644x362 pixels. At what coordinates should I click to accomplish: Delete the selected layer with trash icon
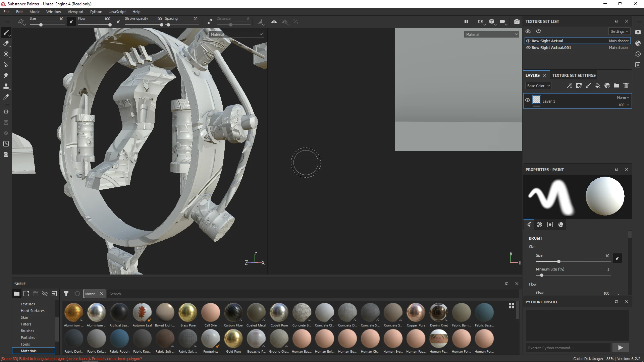[x=626, y=86]
